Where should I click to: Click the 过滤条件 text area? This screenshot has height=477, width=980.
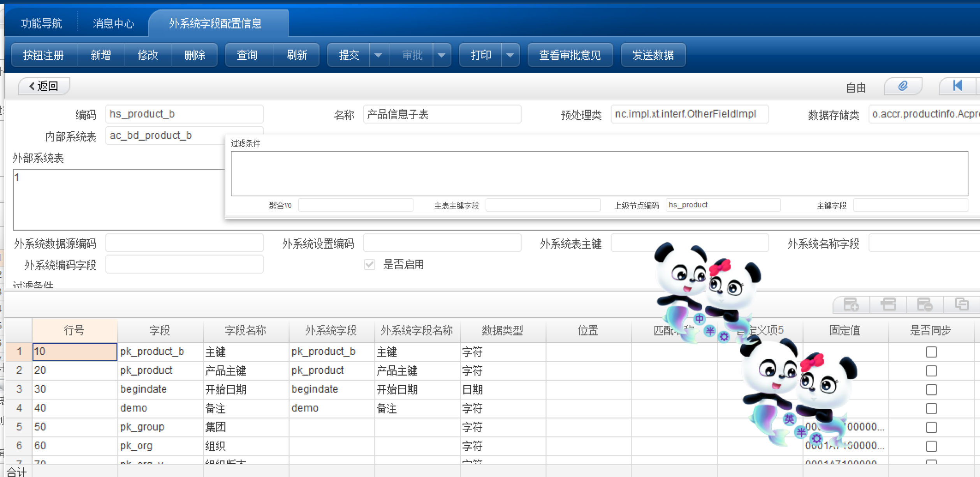tap(599, 173)
